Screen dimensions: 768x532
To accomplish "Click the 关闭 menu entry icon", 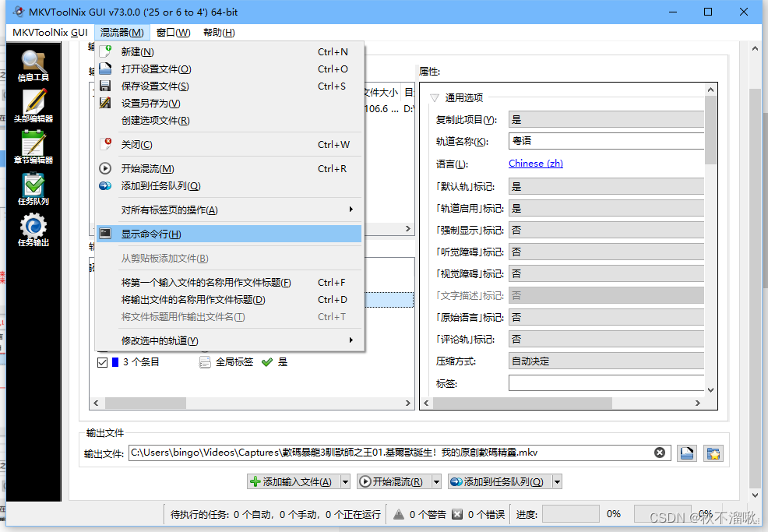I will 105,144.
